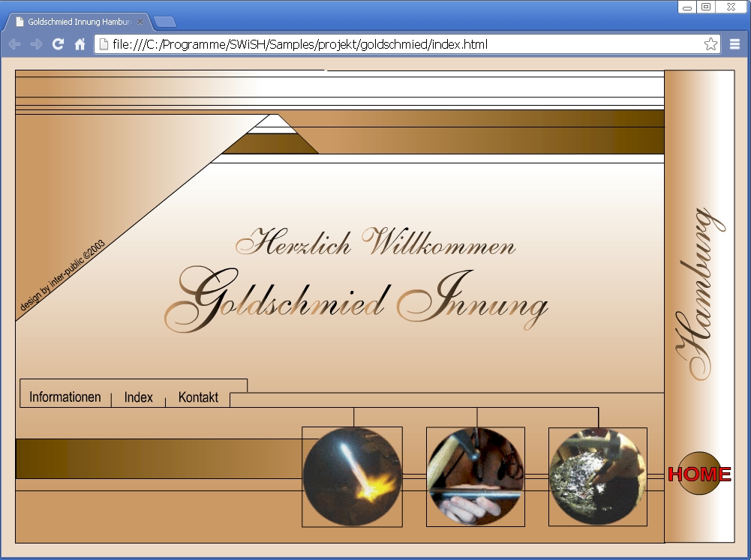Go to the browser home page icon
The height and width of the screenshot is (560, 751).
[80, 44]
